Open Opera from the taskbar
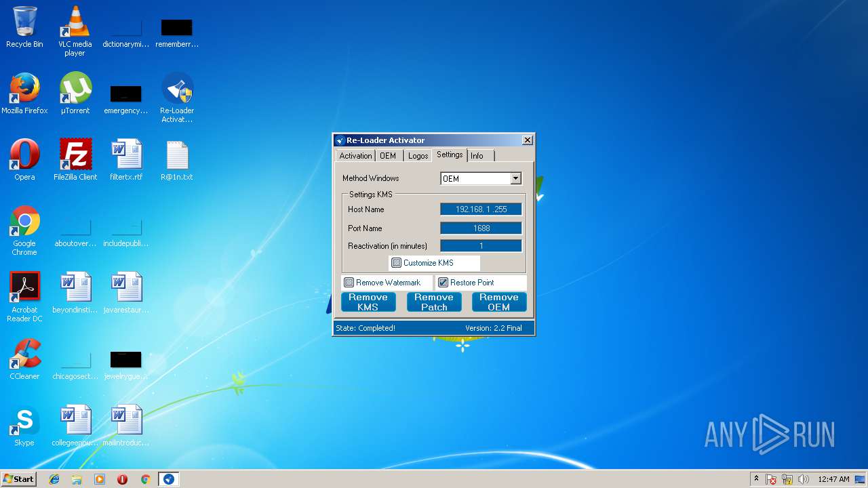The image size is (868, 488). click(122, 479)
